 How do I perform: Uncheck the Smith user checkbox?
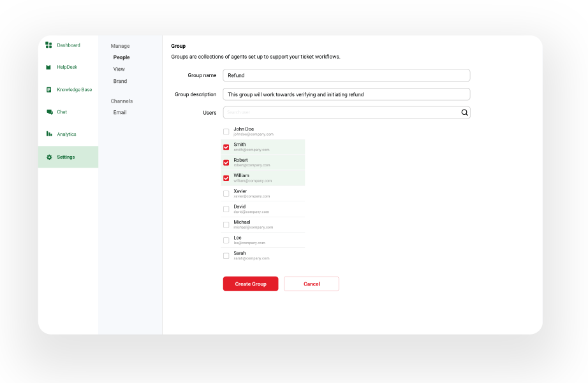[226, 147]
